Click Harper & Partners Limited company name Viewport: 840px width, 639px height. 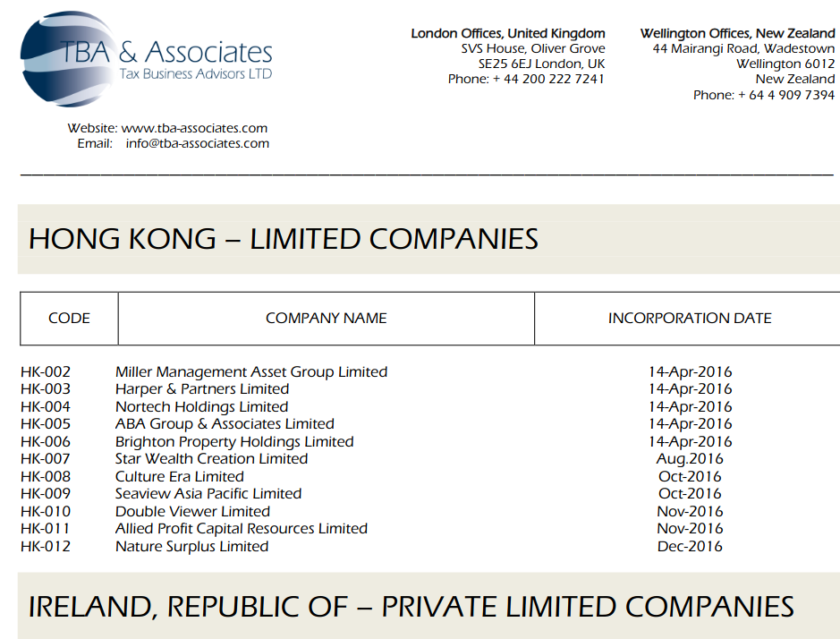coord(202,389)
